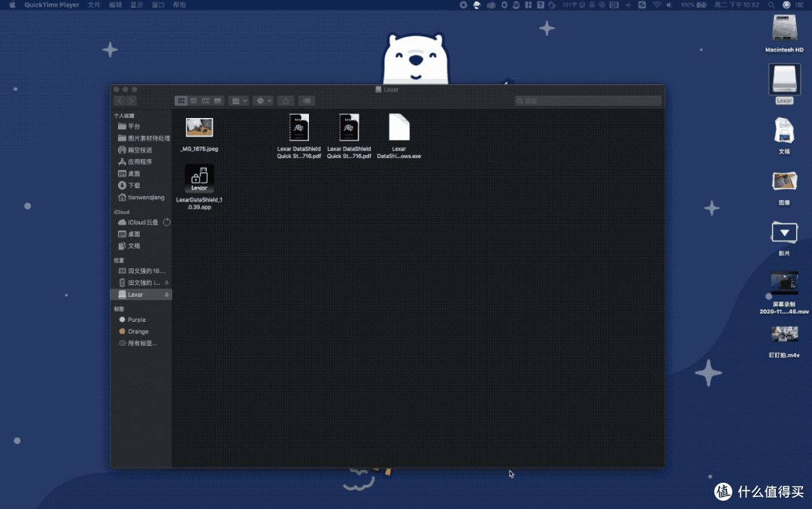The width and height of the screenshot is (812, 509).
Task: Open the gear action menu dropdown
Action: [263, 101]
